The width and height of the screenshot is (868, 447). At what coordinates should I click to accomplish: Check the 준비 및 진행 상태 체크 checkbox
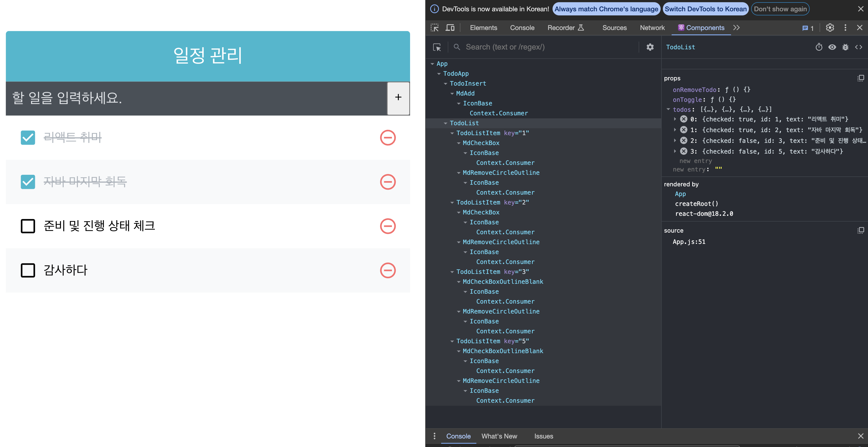[x=28, y=226]
